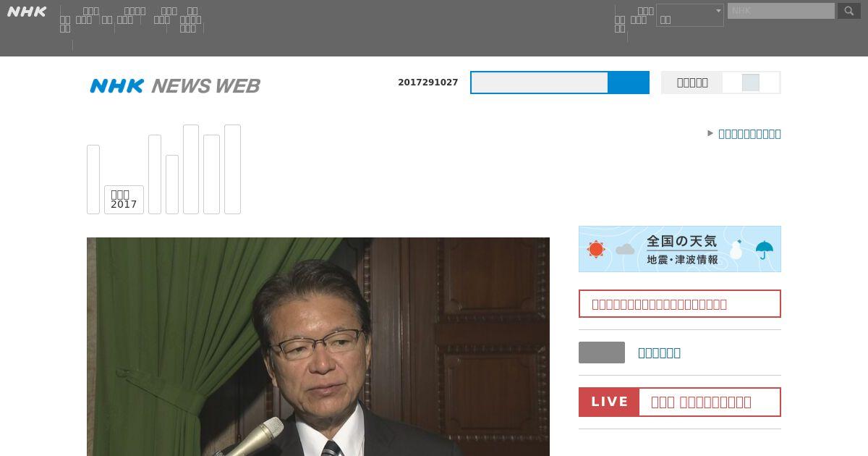Click the umbrella icon on weather banner
Viewport: 868px width, 456px height.
coord(764,250)
